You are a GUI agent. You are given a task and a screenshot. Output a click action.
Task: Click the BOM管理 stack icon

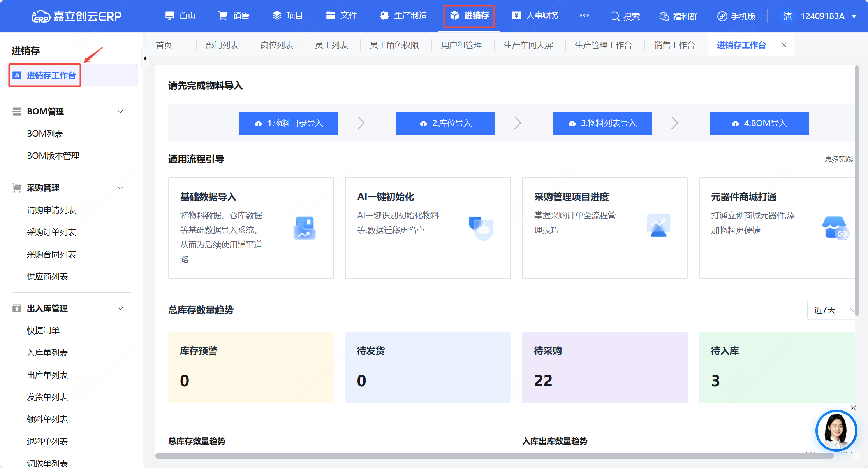(x=17, y=112)
